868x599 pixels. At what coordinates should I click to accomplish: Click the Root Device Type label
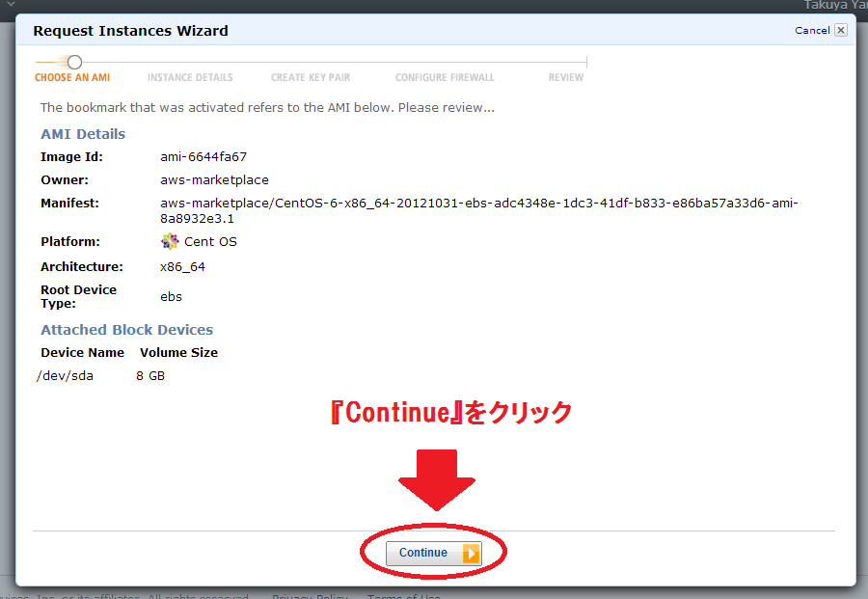pyautogui.click(x=79, y=297)
